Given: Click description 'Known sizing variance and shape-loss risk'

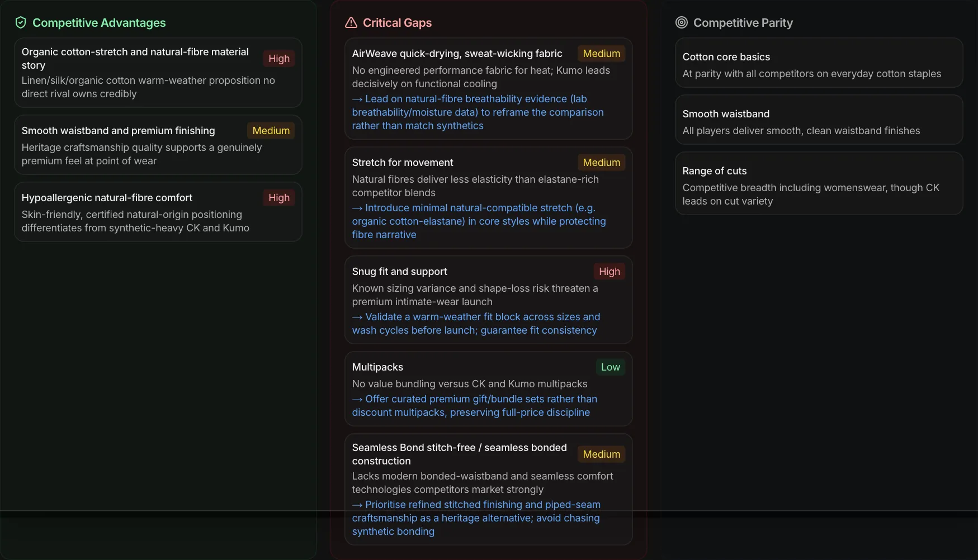Looking at the screenshot, I should 475,295.
